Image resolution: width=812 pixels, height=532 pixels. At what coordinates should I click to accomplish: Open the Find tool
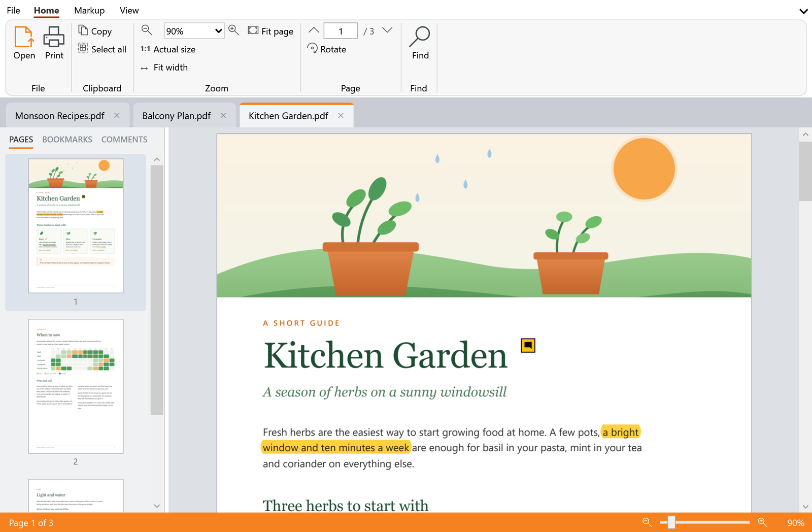point(420,43)
